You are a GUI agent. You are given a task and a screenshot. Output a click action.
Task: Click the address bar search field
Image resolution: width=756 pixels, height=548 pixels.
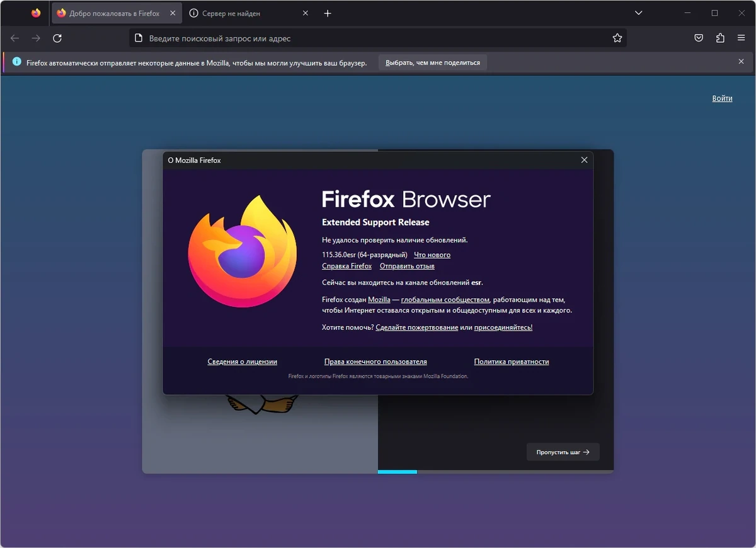(x=378, y=38)
